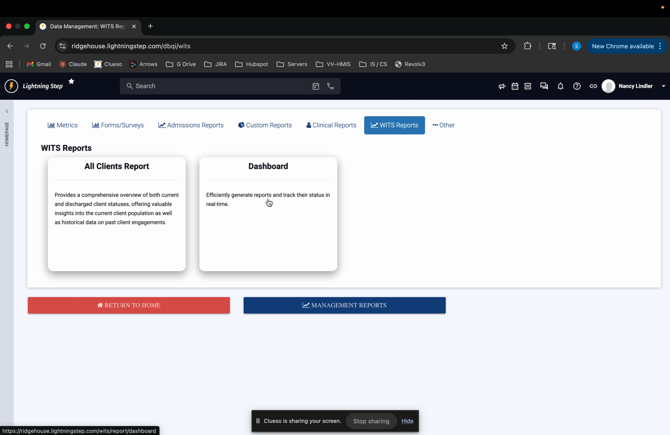Open Management Reports button
This screenshot has width=670, height=435.
pos(344,305)
